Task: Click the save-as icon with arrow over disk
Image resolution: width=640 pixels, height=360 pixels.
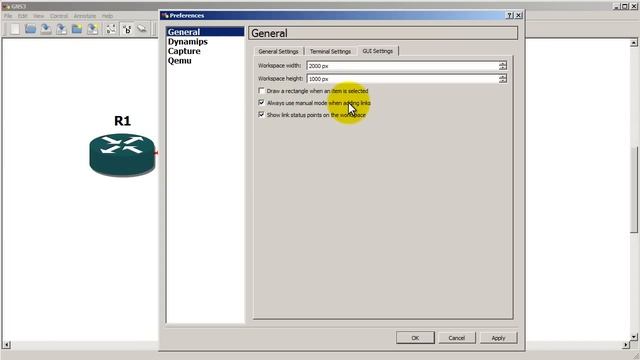Action: pyautogui.click(x=61, y=29)
